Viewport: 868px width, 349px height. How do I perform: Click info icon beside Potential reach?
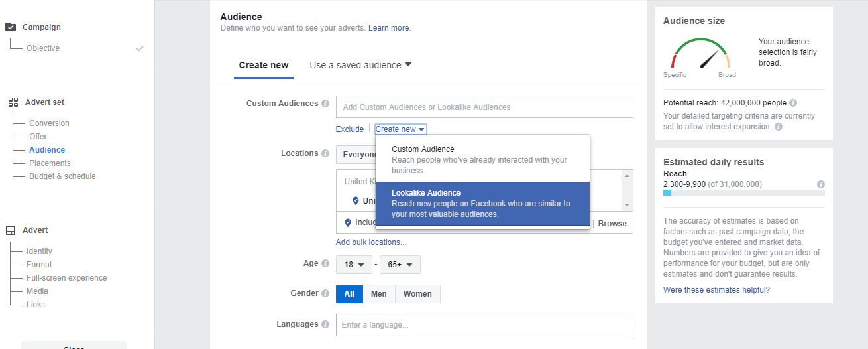[x=793, y=103]
